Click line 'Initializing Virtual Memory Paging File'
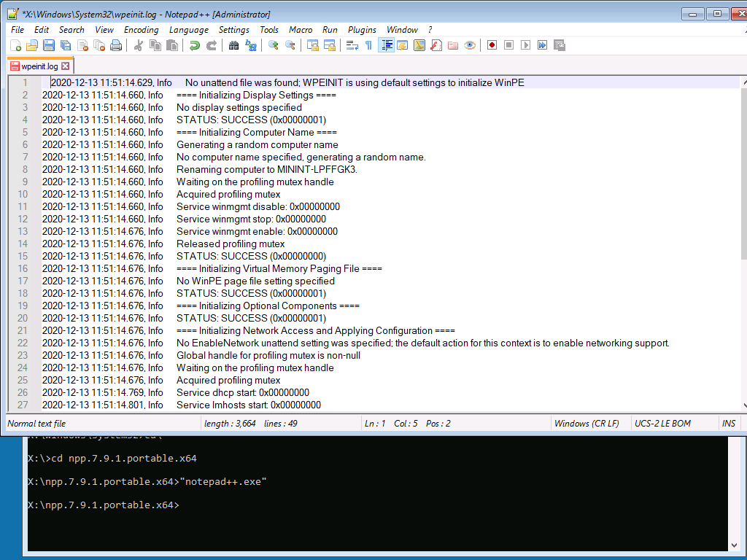The height and width of the screenshot is (560, 747). click(x=279, y=268)
